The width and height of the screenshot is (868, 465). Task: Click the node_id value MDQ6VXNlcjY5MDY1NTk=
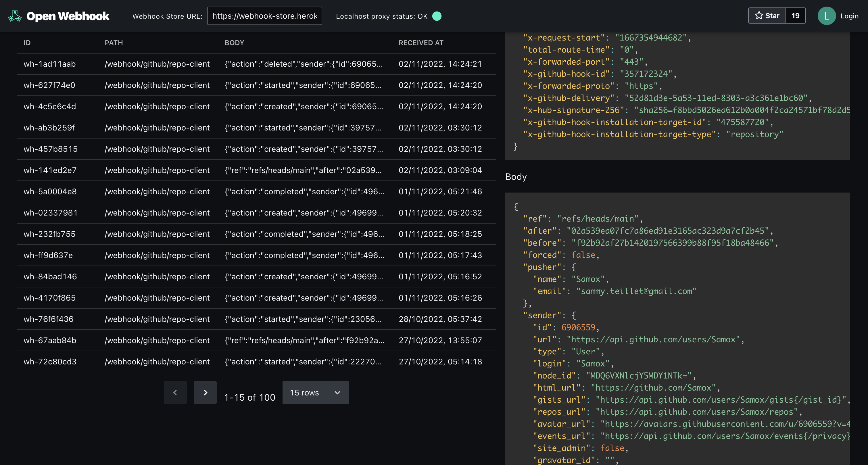click(x=639, y=376)
